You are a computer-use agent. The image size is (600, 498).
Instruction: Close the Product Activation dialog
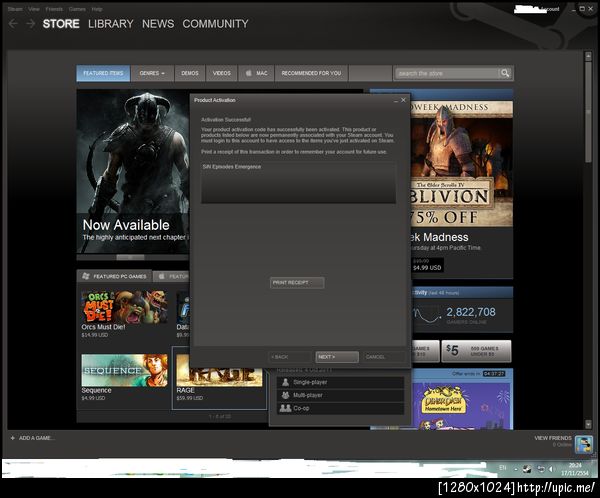[x=403, y=100]
